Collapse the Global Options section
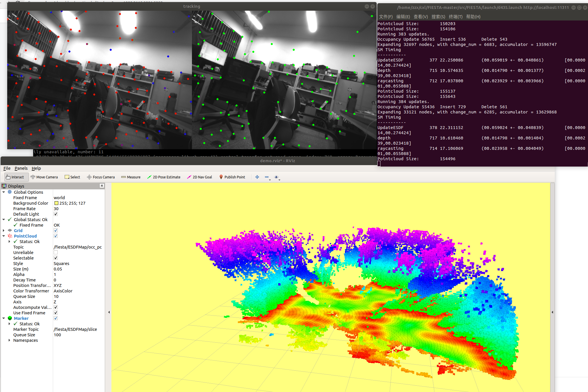The height and width of the screenshot is (392, 588). [3, 192]
